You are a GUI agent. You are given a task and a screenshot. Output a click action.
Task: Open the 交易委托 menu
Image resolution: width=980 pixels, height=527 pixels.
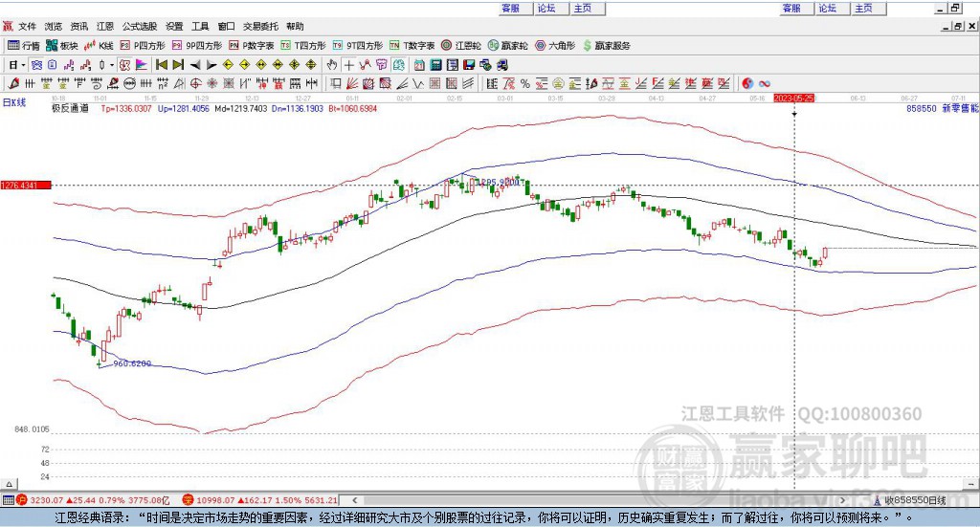tap(260, 26)
